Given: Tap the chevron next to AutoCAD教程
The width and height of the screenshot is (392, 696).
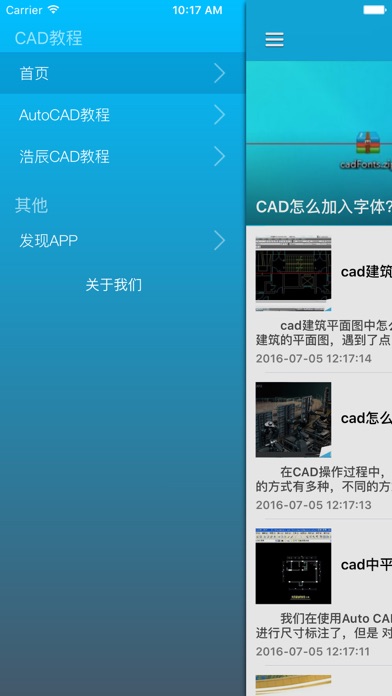Looking at the screenshot, I should [x=219, y=115].
